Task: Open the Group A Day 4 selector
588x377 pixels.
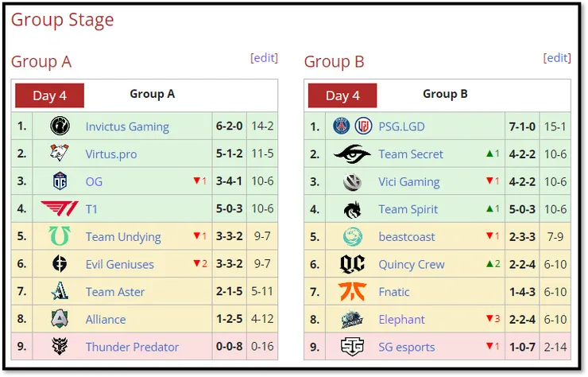Action: [x=49, y=95]
